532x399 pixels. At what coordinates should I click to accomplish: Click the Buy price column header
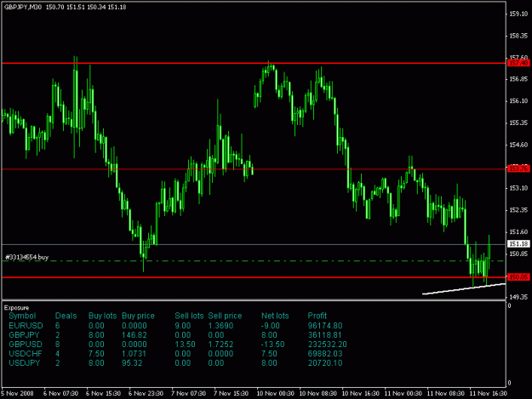tap(138, 316)
